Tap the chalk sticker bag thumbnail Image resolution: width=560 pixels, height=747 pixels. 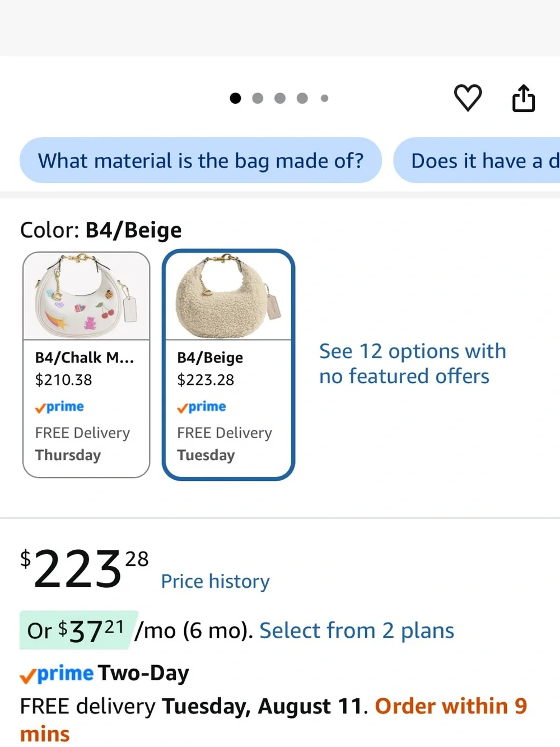86,296
